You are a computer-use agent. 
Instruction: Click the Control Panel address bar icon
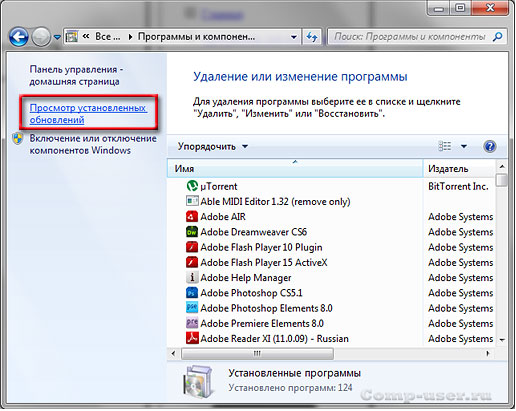click(71, 36)
